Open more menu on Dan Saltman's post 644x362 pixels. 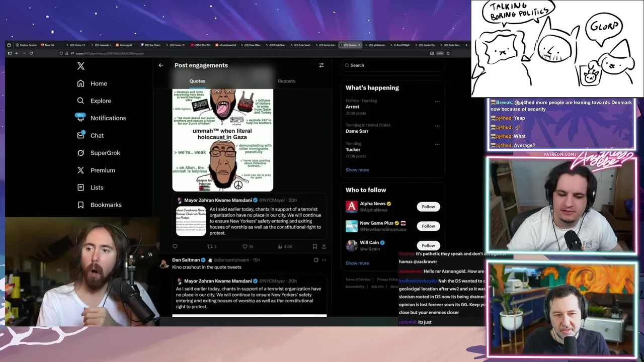[x=324, y=260]
